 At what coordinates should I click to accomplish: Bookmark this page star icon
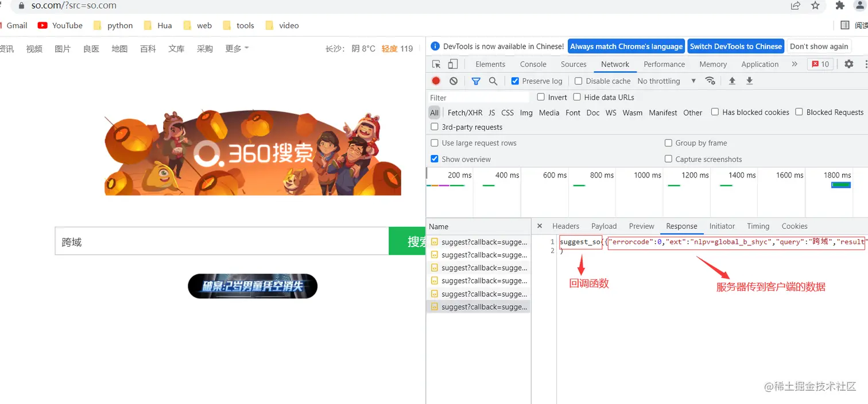[815, 6]
